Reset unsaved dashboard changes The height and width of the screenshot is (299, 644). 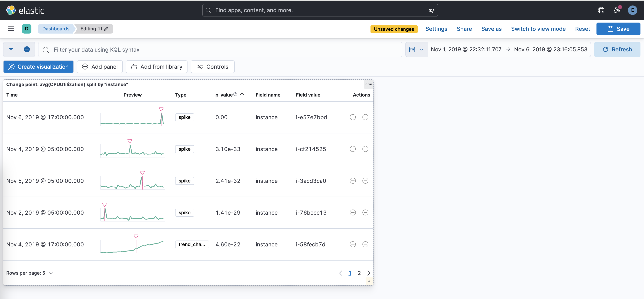(x=582, y=29)
